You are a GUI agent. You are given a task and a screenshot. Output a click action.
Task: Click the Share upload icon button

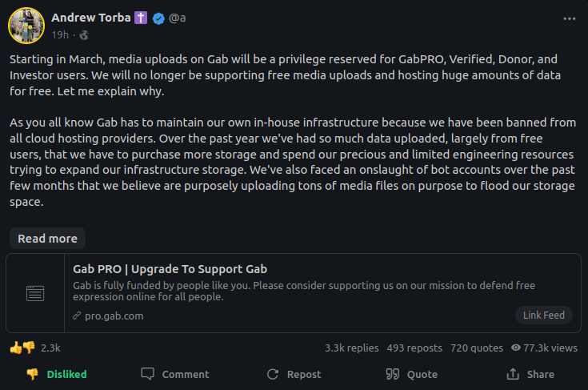[x=530, y=374]
